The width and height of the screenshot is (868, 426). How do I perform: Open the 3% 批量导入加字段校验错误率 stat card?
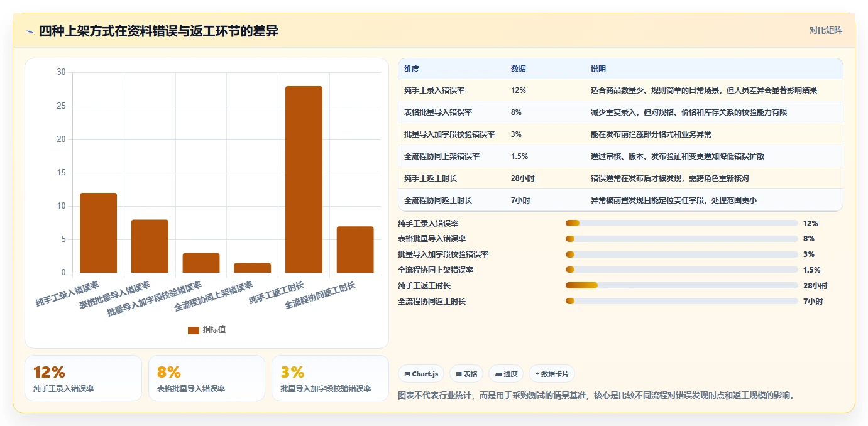pyautogui.click(x=330, y=378)
